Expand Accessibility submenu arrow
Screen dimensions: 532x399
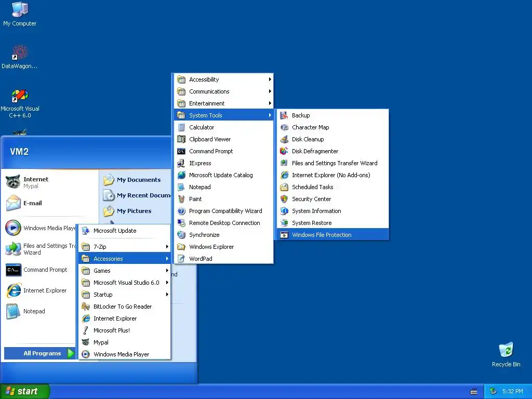point(270,79)
